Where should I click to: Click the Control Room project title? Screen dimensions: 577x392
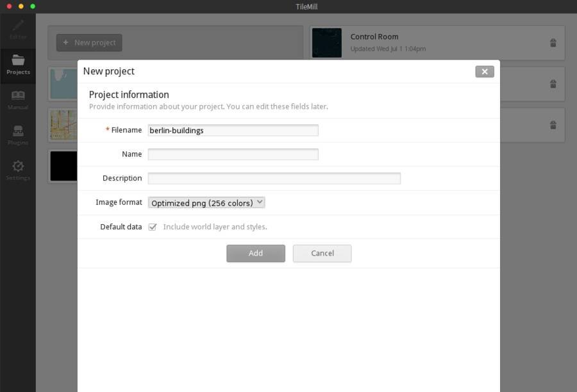point(374,37)
